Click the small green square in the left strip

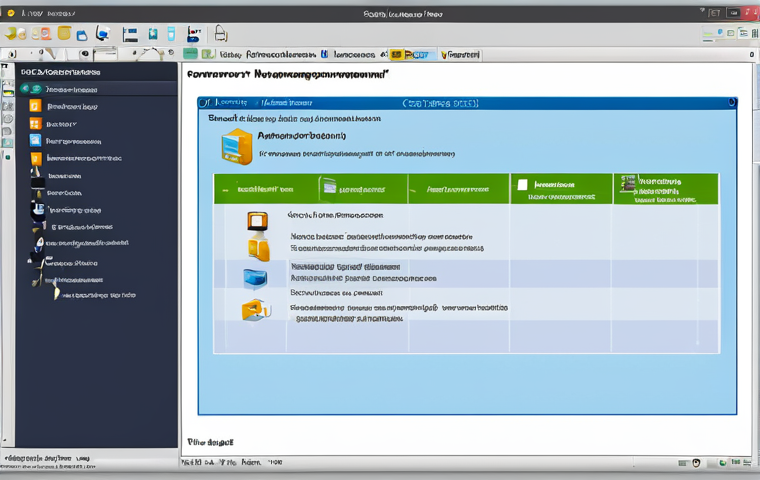click(8, 157)
